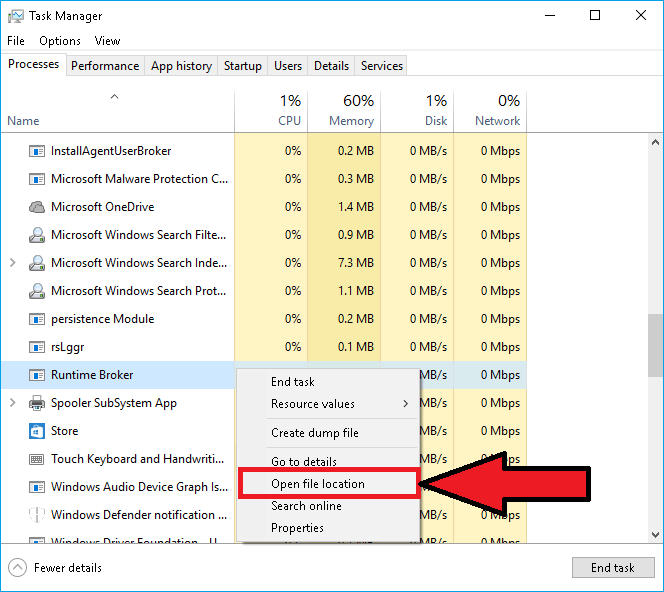Click the Microsoft Windows Search Filter icon
This screenshot has width=664, height=592.
(x=37, y=235)
